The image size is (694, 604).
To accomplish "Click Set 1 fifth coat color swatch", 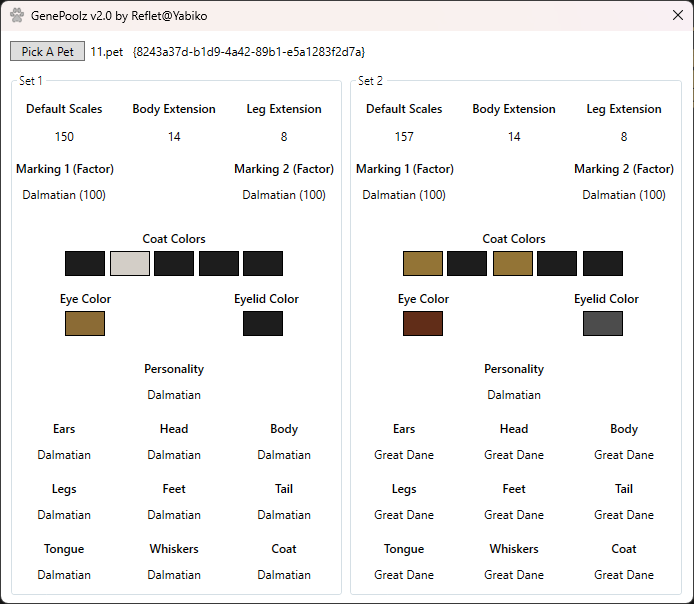I will click(x=263, y=263).
